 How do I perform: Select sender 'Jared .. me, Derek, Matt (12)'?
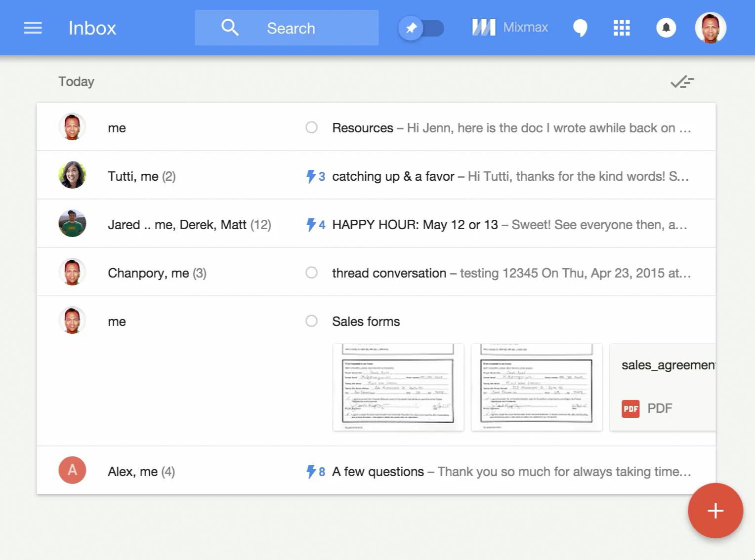190,225
